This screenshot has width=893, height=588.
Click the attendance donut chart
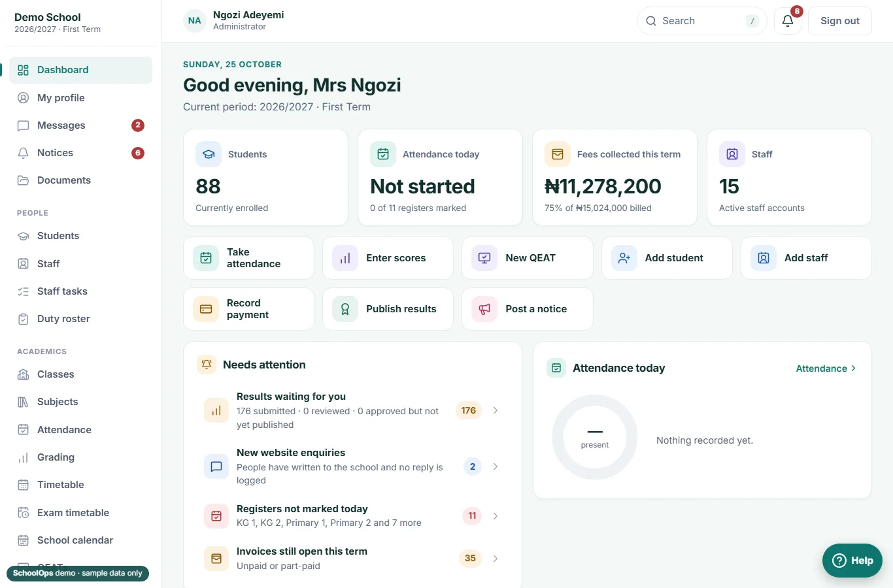[595, 437]
